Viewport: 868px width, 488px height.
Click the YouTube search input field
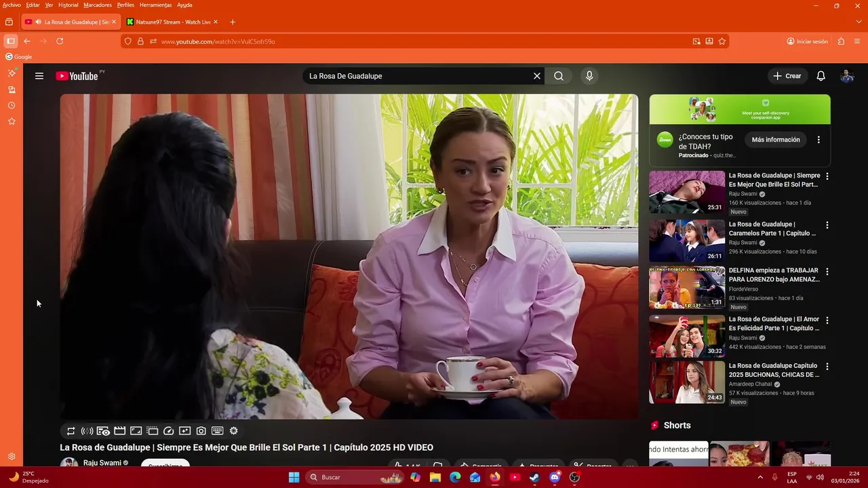coord(417,76)
